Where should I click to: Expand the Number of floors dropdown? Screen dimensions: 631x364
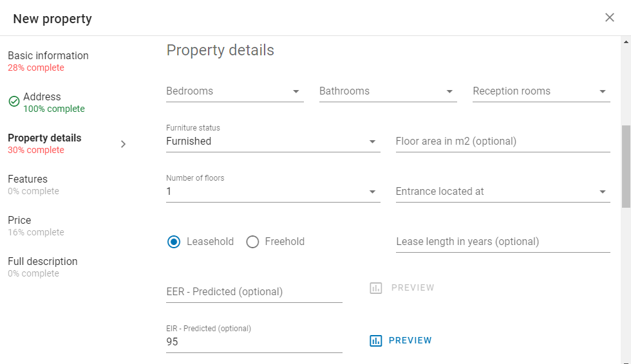273,188
